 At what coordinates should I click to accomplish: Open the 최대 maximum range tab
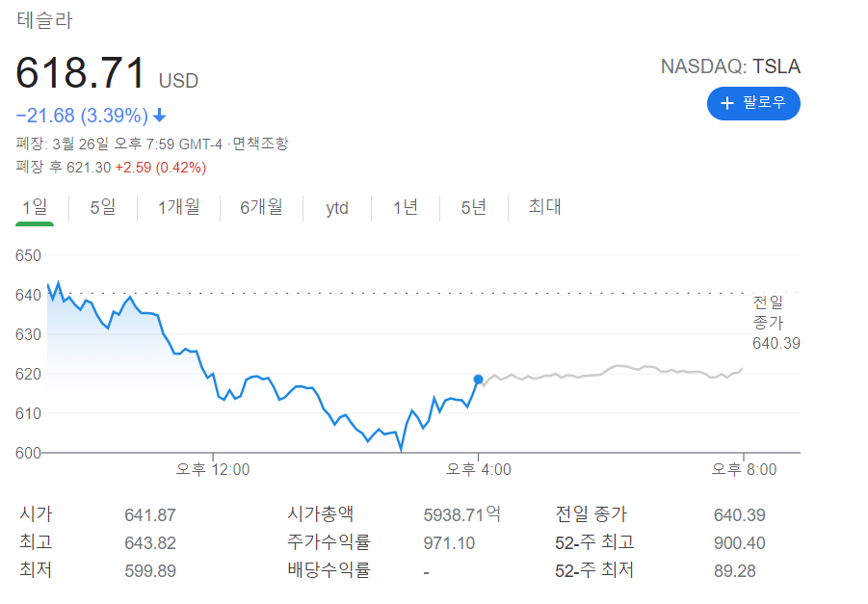pos(544,206)
